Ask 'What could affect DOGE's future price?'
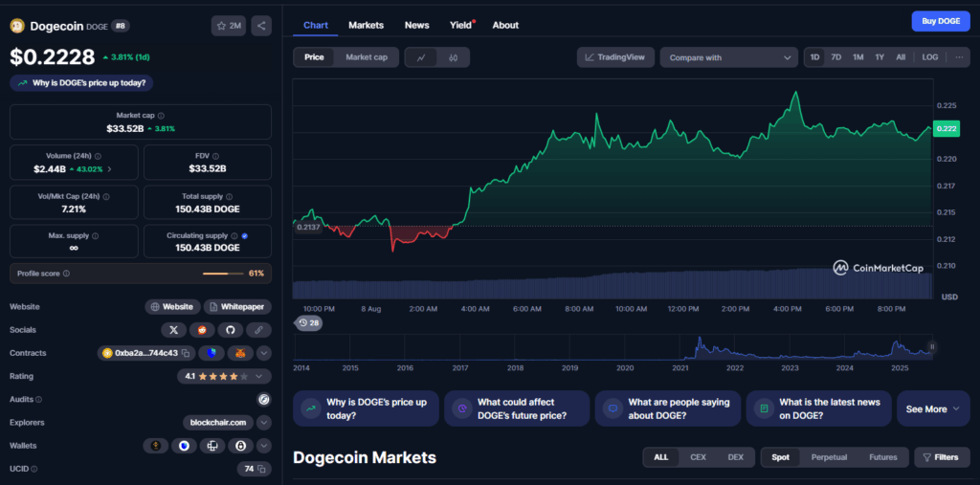The height and width of the screenshot is (485, 980). point(517,408)
